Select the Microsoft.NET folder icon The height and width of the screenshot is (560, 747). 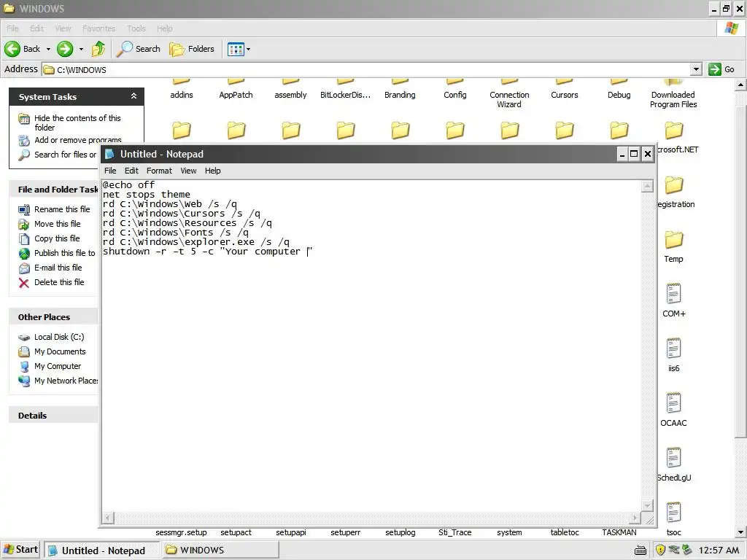(x=673, y=131)
